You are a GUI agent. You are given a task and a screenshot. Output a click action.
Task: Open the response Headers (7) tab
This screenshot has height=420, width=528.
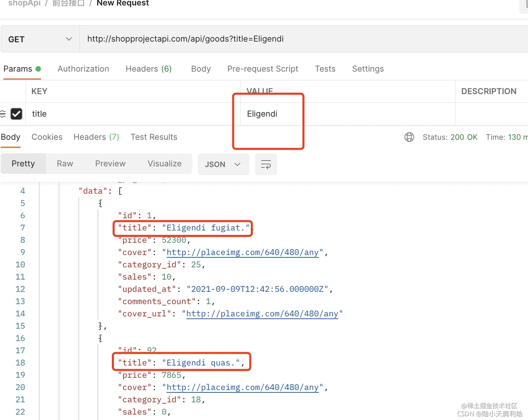tap(96, 137)
